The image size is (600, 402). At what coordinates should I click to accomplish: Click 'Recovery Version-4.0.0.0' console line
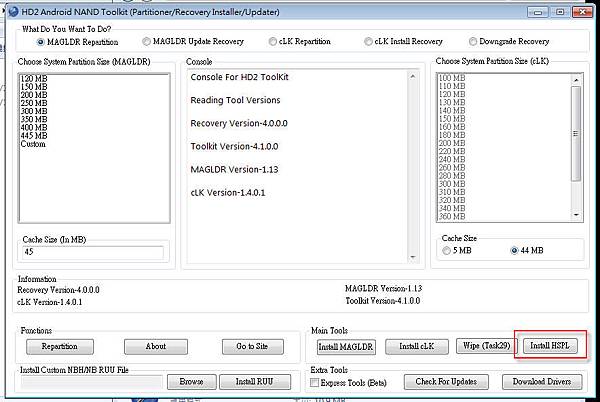tap(239, 124)
